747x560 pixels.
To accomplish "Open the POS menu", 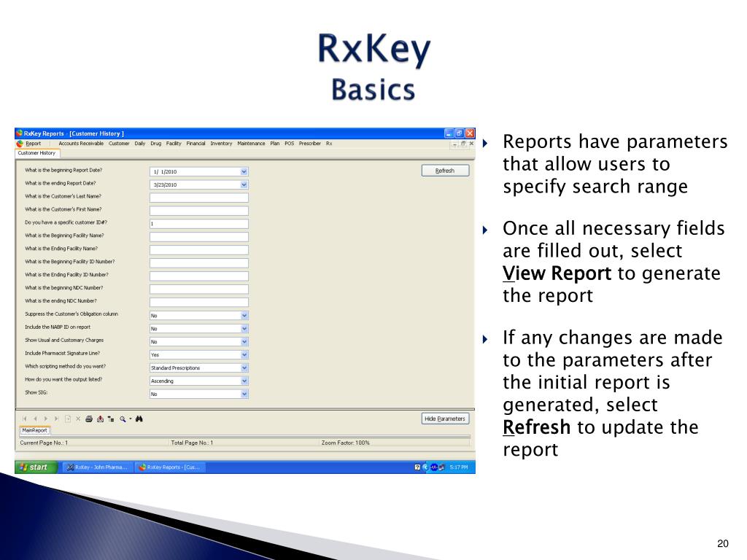I will click(x=289, y=144).
